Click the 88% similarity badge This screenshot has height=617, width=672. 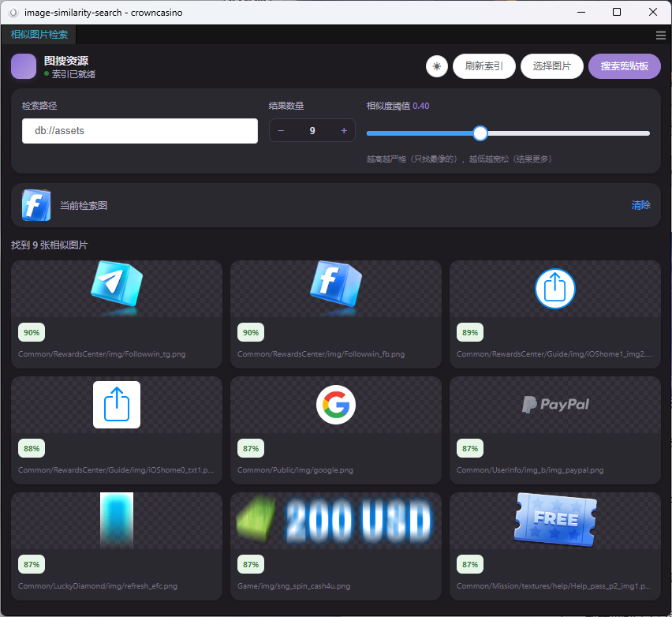coord(32,448)
